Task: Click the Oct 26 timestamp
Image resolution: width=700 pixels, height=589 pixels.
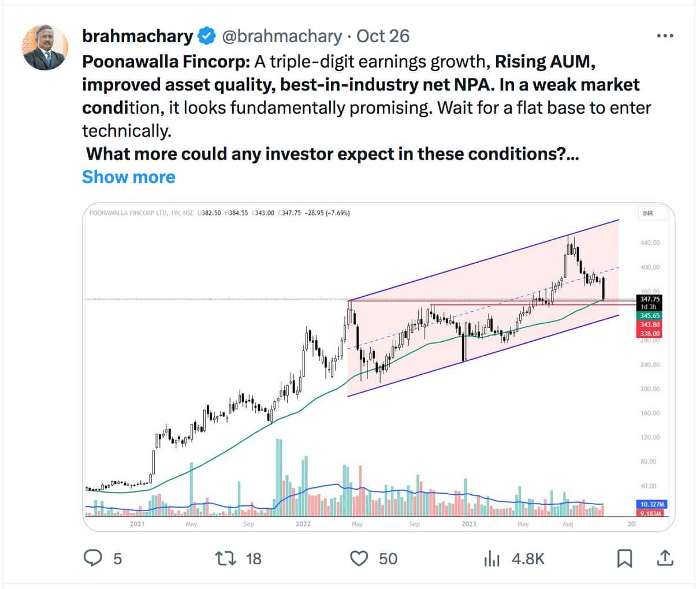Action: pos(383,36)
